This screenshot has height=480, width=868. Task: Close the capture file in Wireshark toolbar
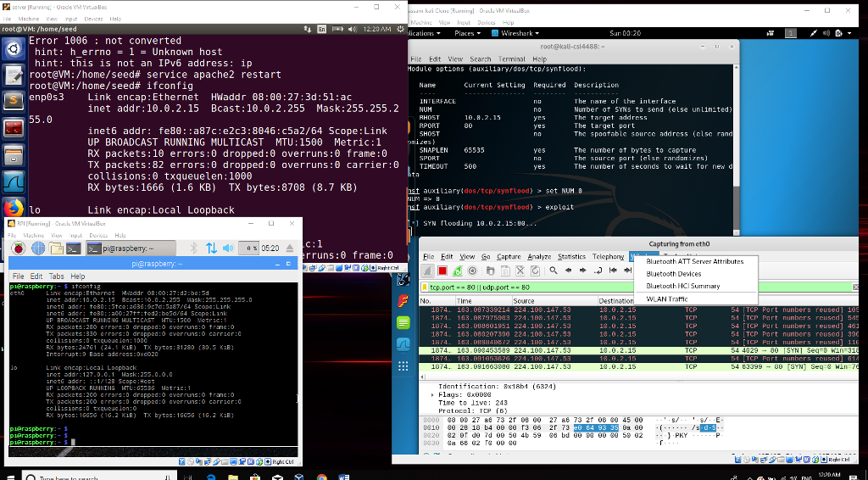point(520,271)
